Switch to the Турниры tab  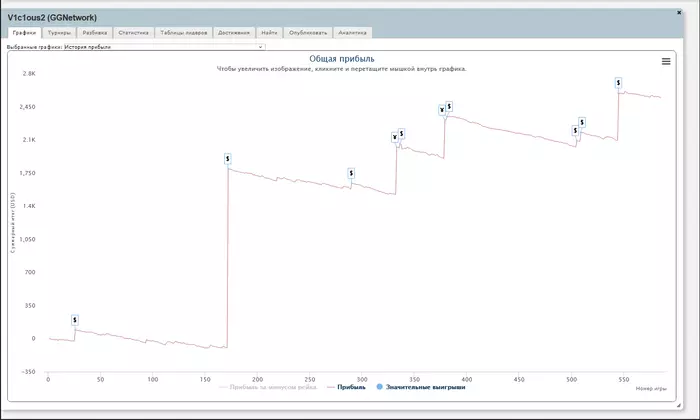59,33
